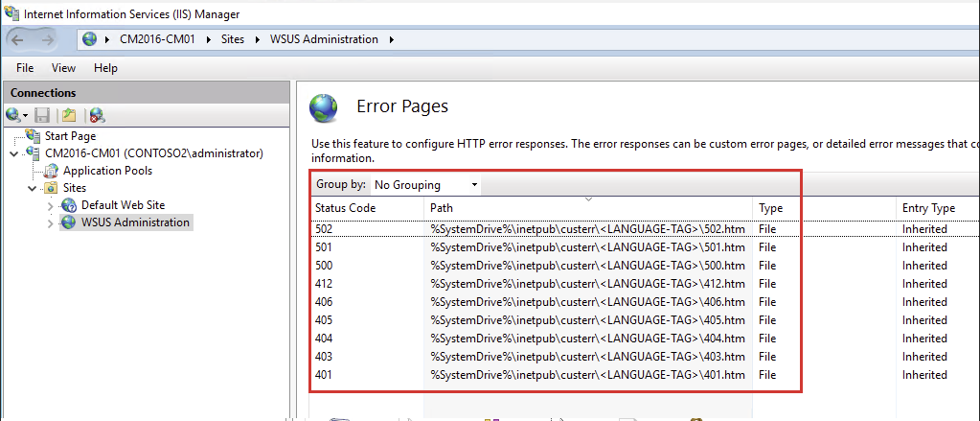Collapse the CM2016-CM01 server node
Viewport: 980px width, 421px height.
coord(15,153)
